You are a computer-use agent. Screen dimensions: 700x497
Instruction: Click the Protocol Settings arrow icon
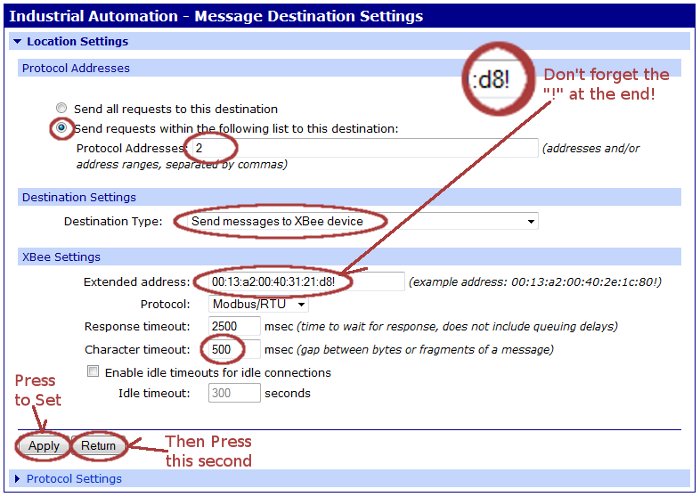17,479
